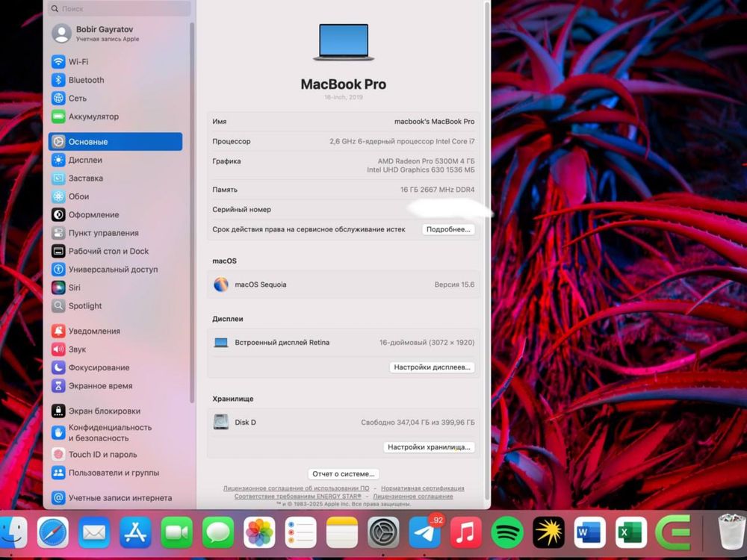Click Настройки хранилища button
The height and width of the screenshot is (560, 747).
point(429,447)
